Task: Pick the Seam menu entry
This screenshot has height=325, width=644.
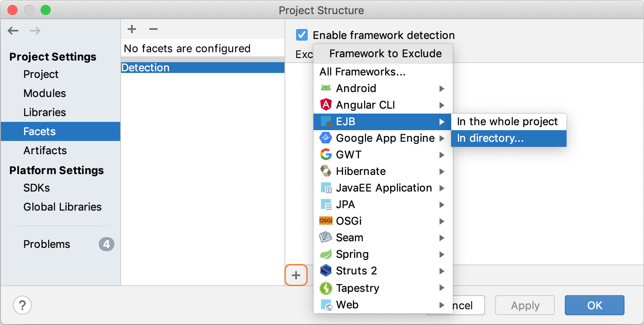Action: [383, 238]
